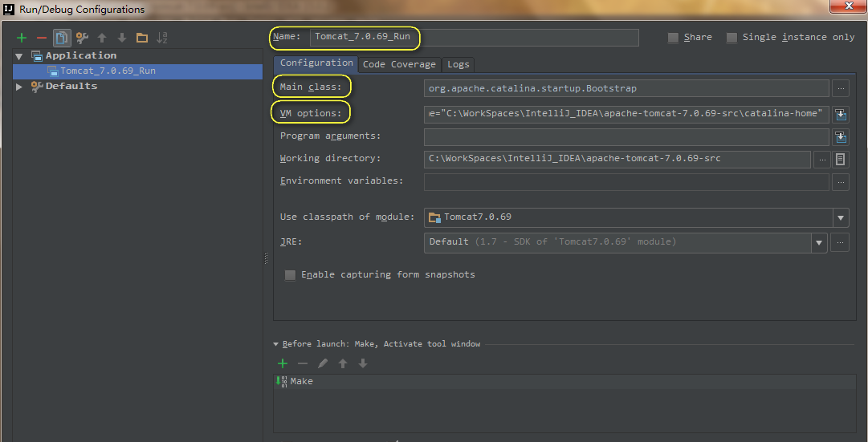The width and height of the screenshot is (868, 442).
Task: Click the Name input field
Action: pyautogui.click(x=475, y=37)
